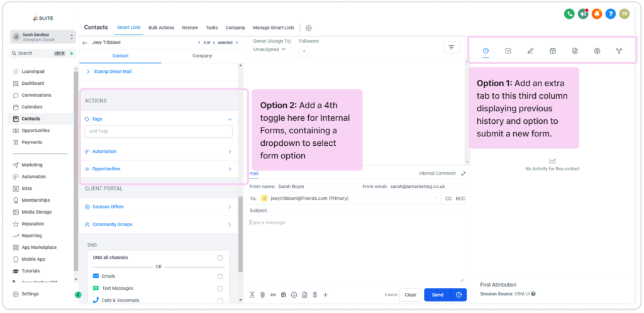Collapse the sidebar with green arrow button

78,295
